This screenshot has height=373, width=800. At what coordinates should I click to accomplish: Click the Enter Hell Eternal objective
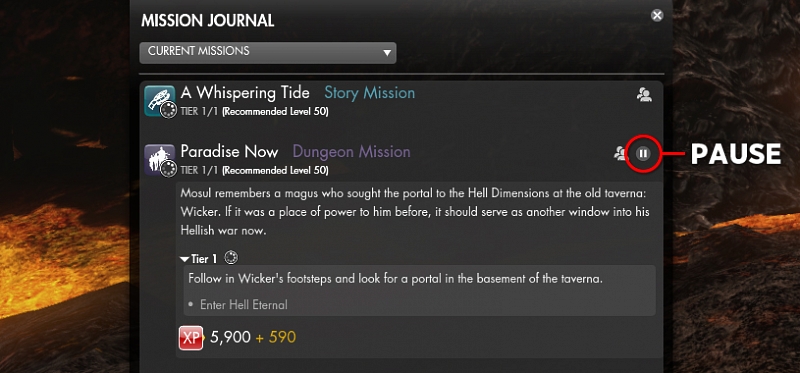[244, 305]
